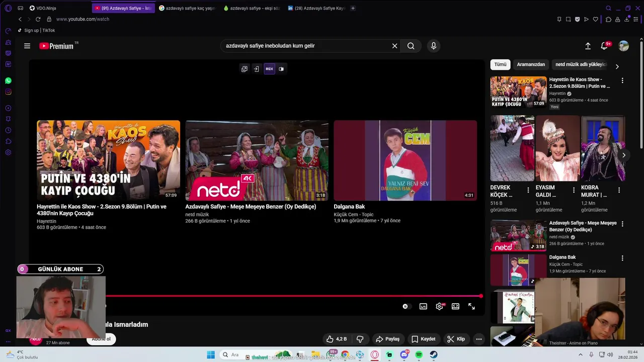
Task: Open options for sidebar Azdavaylı Safiye video
Action: coord(622,224)
